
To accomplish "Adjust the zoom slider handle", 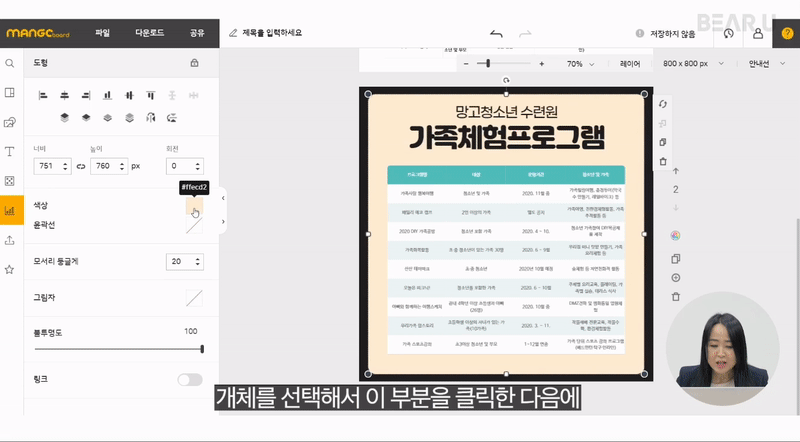I will click(x=488, y=63).
